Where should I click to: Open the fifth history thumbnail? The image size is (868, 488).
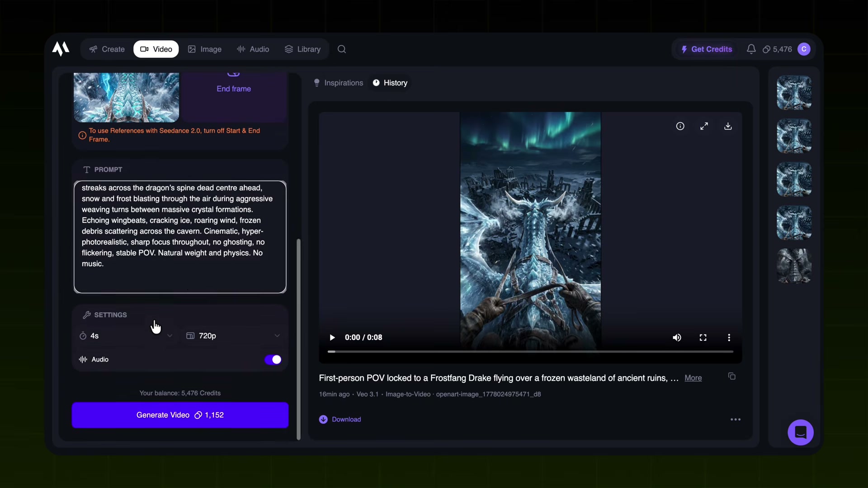coord(794,266)
